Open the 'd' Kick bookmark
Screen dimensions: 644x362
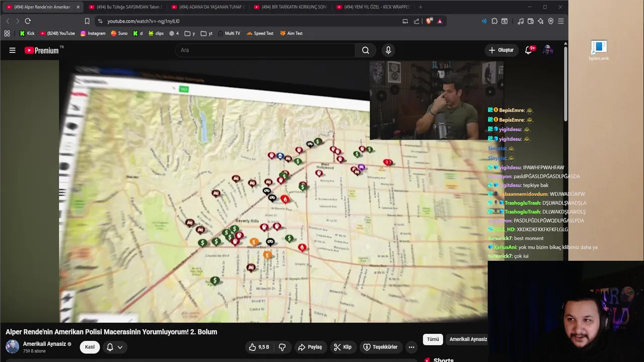pyautogui.click(x=138, y=33)
